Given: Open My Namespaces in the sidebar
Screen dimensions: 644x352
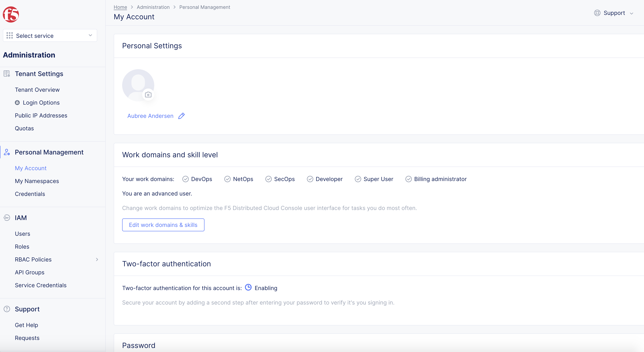Looking at the screenshot, I should click(37, 181).
